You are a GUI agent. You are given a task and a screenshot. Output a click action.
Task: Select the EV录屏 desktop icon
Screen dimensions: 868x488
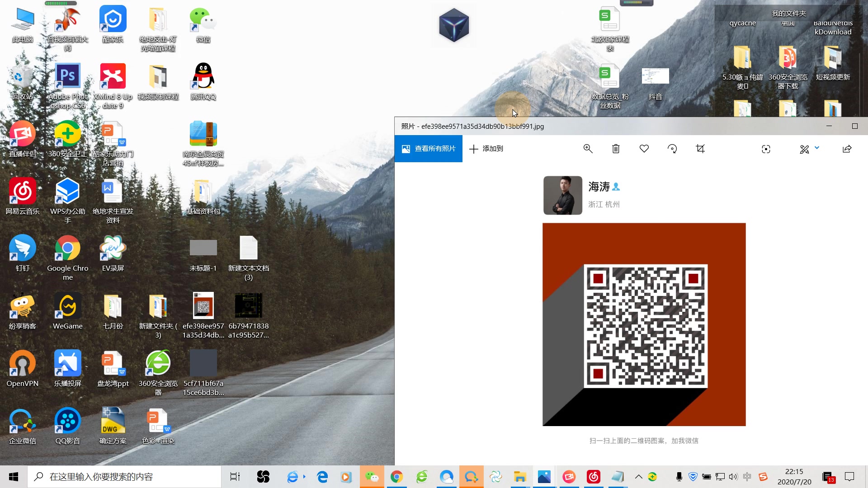click(x=113, y=253)
